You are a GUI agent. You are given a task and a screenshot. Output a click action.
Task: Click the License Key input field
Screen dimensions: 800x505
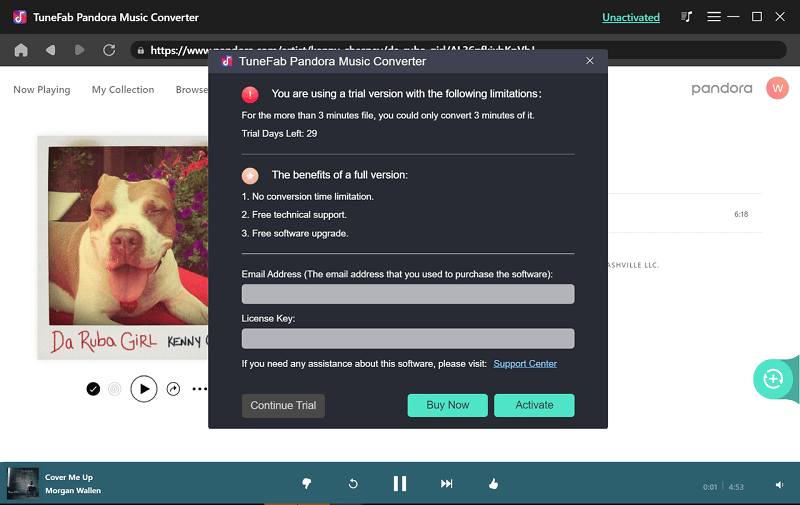click(x=408, y=338)
